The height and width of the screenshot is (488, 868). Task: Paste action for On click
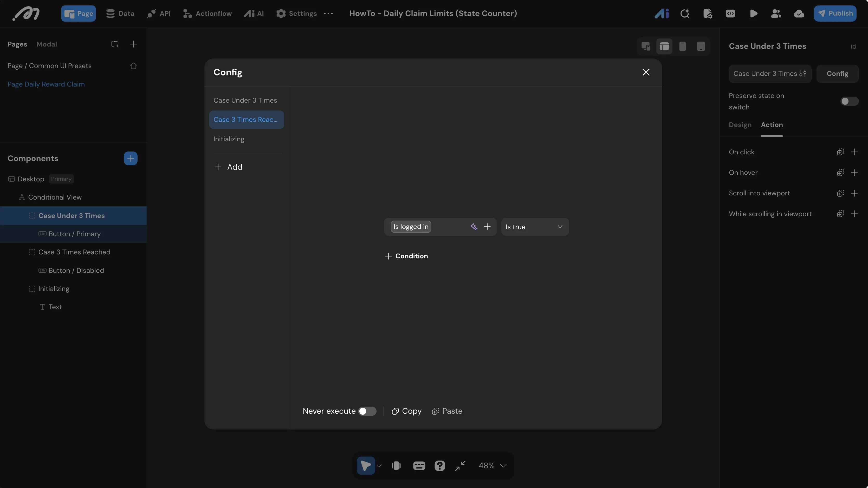[840, 152]
